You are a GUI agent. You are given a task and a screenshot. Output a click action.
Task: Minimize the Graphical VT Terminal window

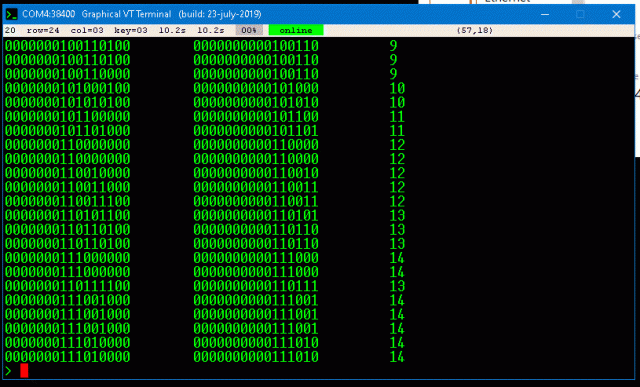[x=544, y=14]
